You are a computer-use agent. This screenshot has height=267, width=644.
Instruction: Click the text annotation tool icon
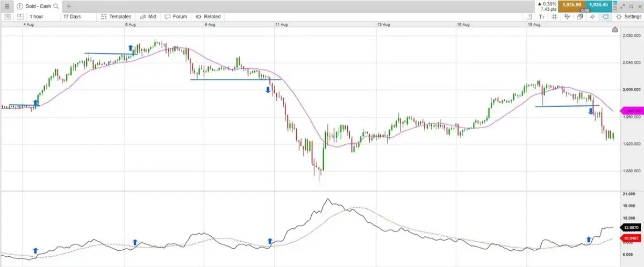pyautogui.click(x=541, y=17)
